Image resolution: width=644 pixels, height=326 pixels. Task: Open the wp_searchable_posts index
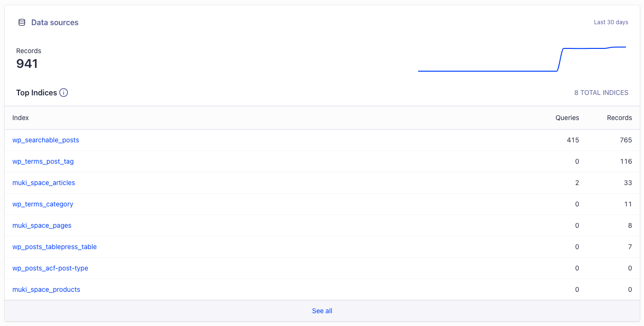coord(46,140)
